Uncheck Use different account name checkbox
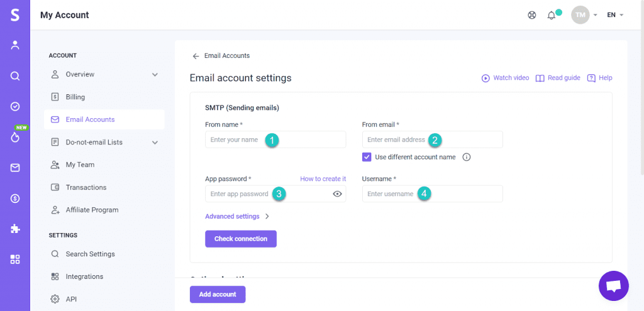The height and width of the screenshot is (311, 644). [367, 157]
